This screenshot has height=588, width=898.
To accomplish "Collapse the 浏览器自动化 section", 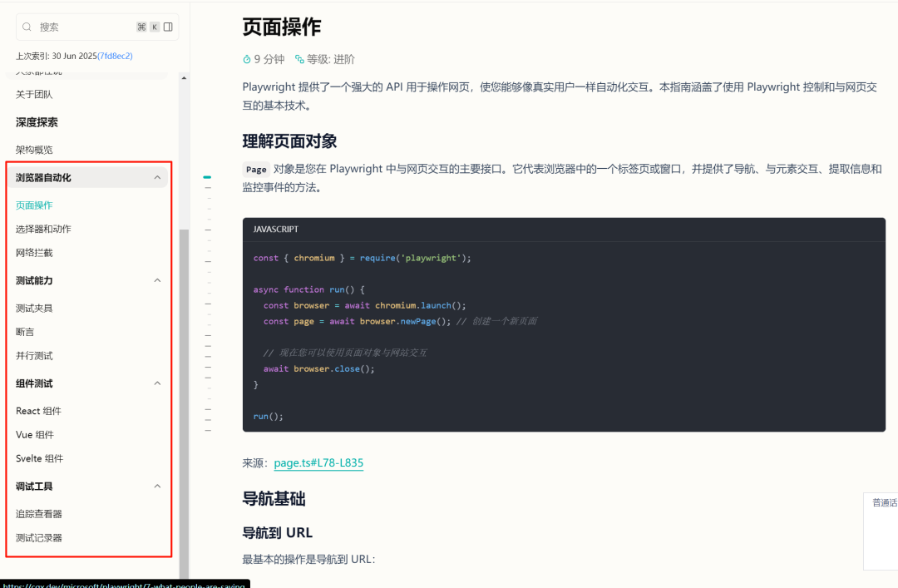I will (157, 178).
